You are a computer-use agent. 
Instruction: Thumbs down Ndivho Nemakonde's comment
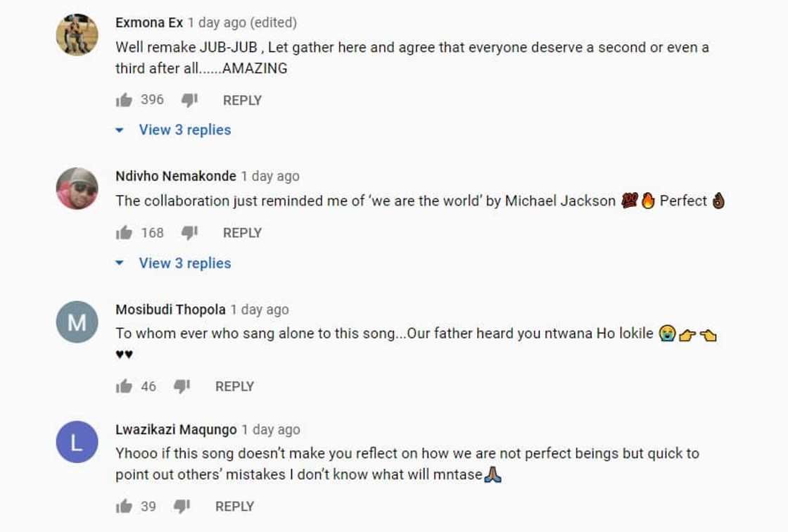[189, 233]
